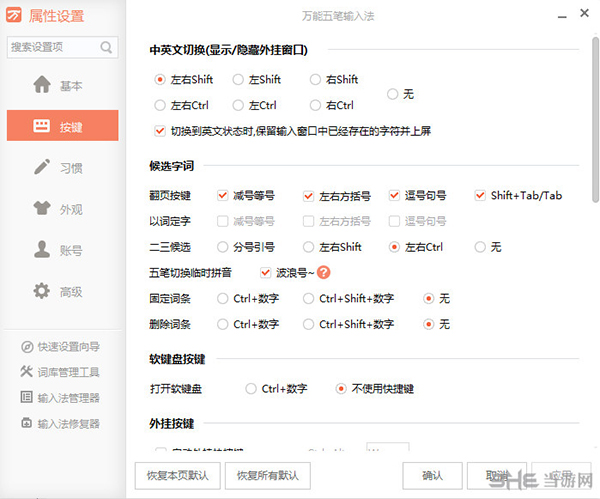
Task: Click the keyboard icon for 按键
Action: tap(41, 126)
